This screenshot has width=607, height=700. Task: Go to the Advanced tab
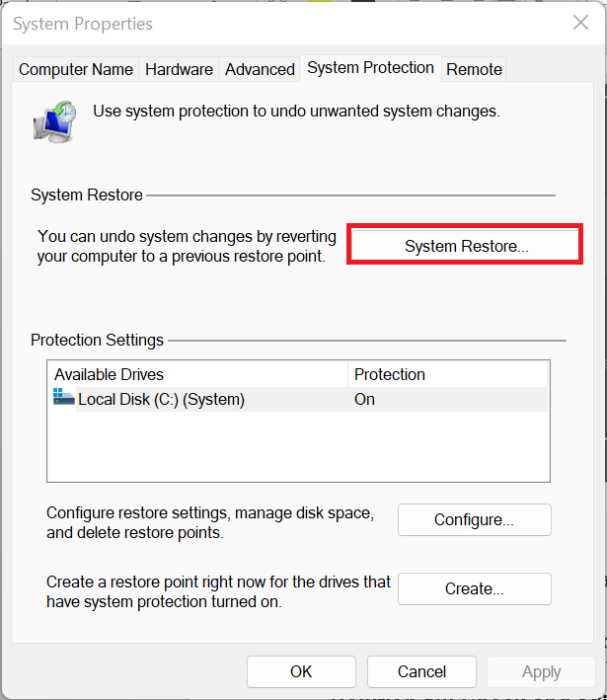[x=260, y=69]
